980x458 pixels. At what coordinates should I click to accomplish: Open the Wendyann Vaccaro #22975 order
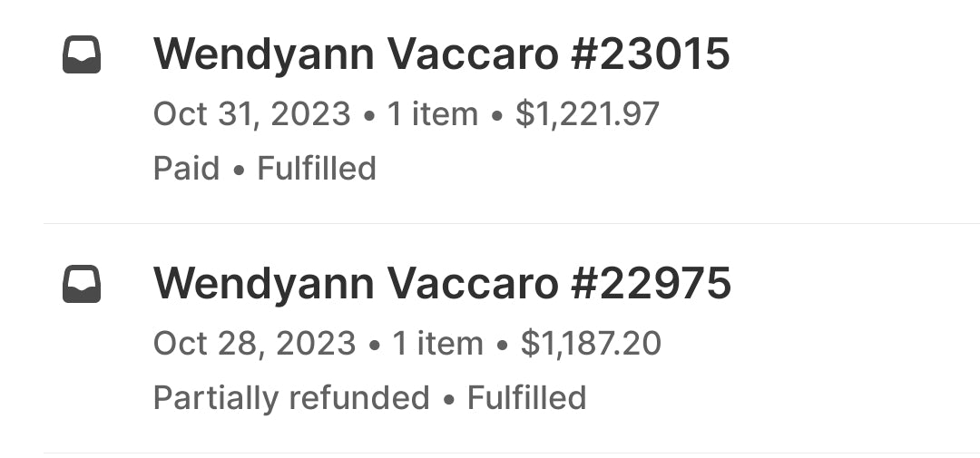click(442, 285)
